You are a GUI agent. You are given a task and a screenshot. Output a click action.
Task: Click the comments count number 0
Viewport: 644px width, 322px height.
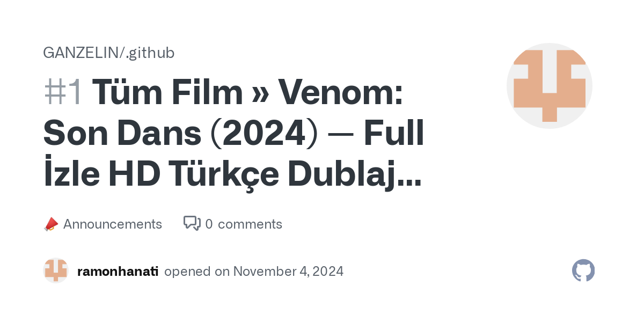click(x=209, y=224)
